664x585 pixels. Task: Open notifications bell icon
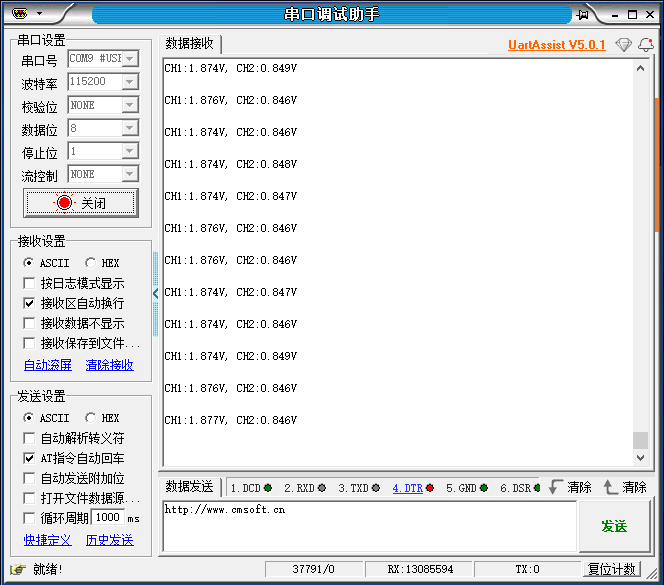tap(646, 44)
